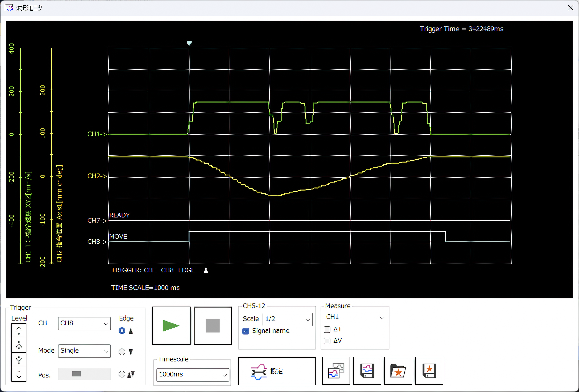Move trigger level down by small step
Screen dimensions: 579x392
point(19,360)
